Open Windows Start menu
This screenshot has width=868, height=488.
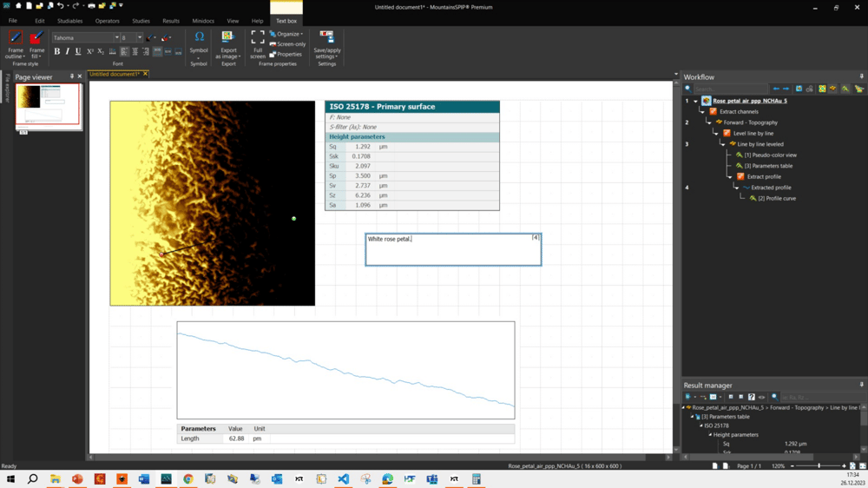[x=10, y=478]
